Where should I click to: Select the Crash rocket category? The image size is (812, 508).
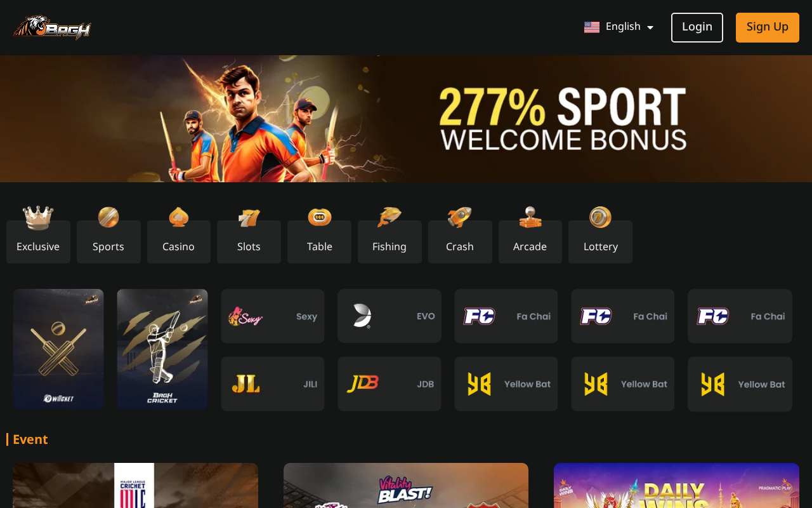(x=460, y=235)
